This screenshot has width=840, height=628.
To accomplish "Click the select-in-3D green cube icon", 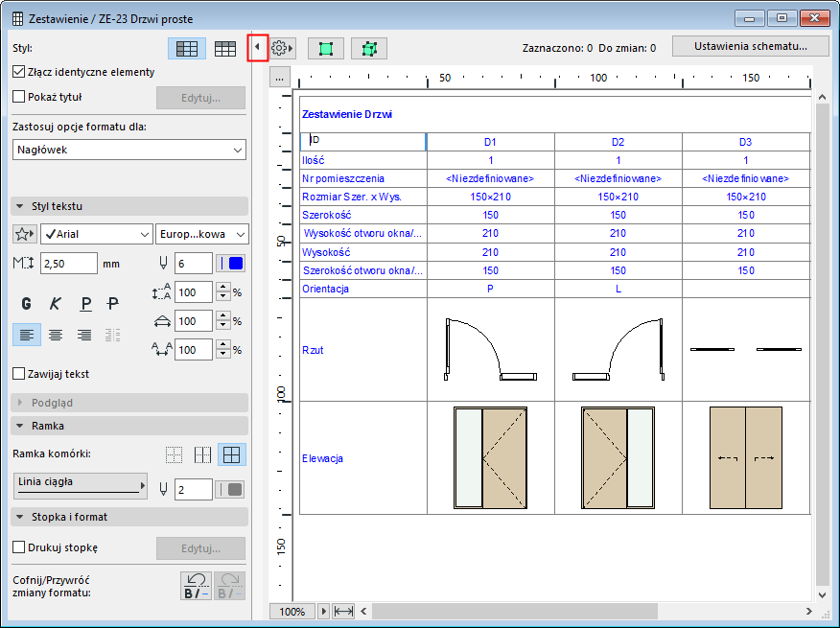I will [x=369, y=48].
